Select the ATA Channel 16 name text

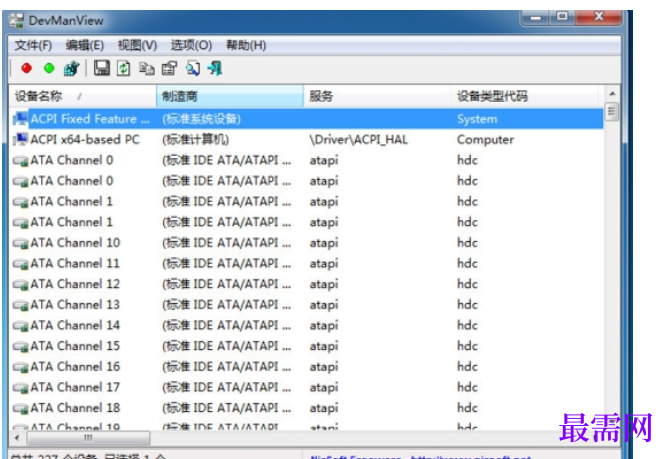point(75,367)
